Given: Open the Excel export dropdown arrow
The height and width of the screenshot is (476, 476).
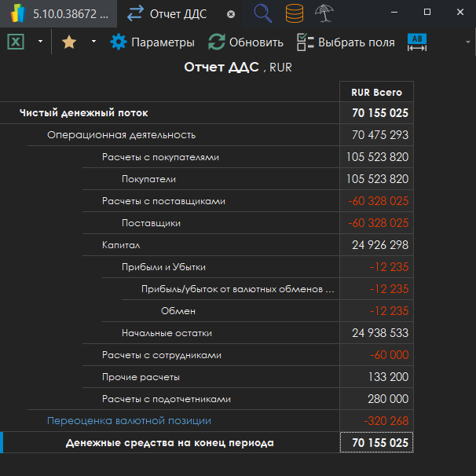Looking at the screenshot, I should point(40,42).
